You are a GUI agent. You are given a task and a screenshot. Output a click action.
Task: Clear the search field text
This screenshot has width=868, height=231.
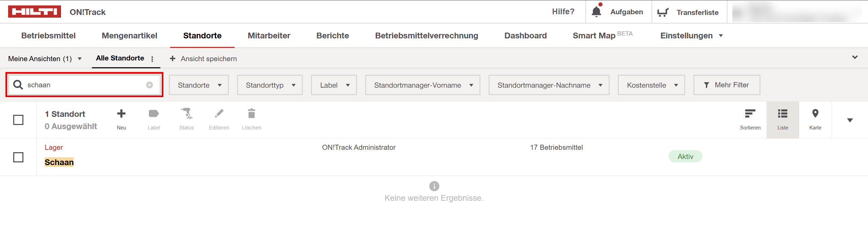[150, 85]
